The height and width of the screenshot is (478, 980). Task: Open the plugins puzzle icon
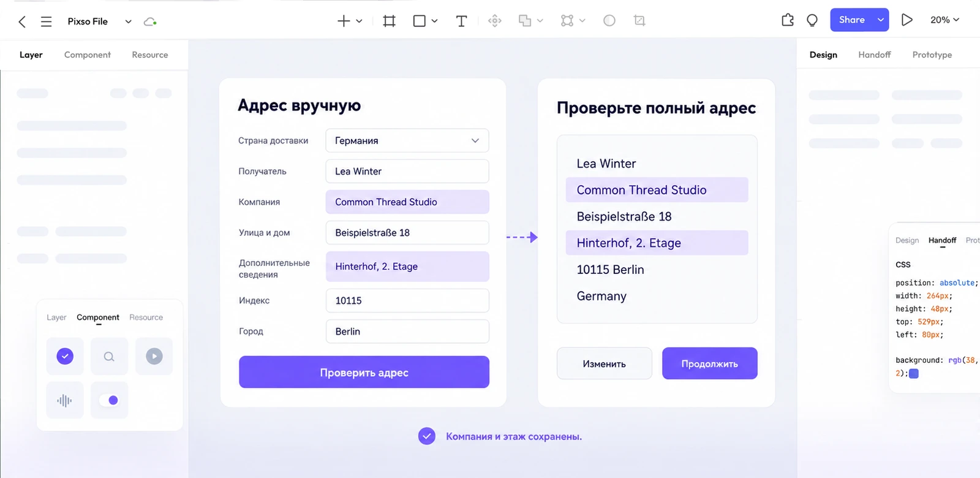[x=788, y=20]
